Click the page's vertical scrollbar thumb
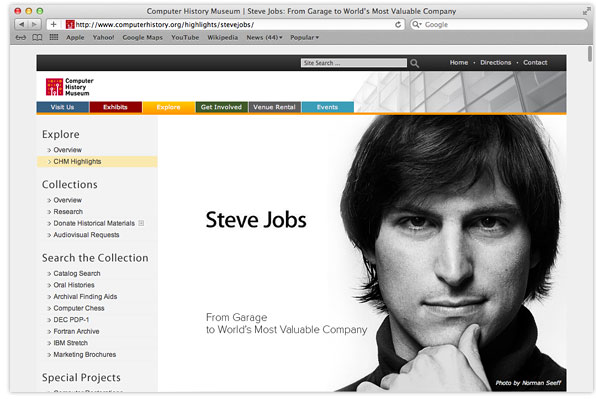This screenshot has height=399, width=596. tap(590, 54)
